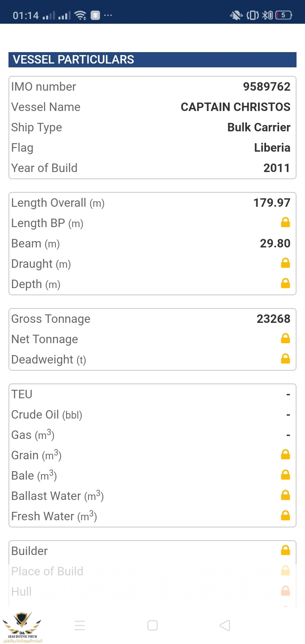Tap the Gross Tonnage value 23268
The height and width of the screenshot is (644, 305).
[273, 319]
